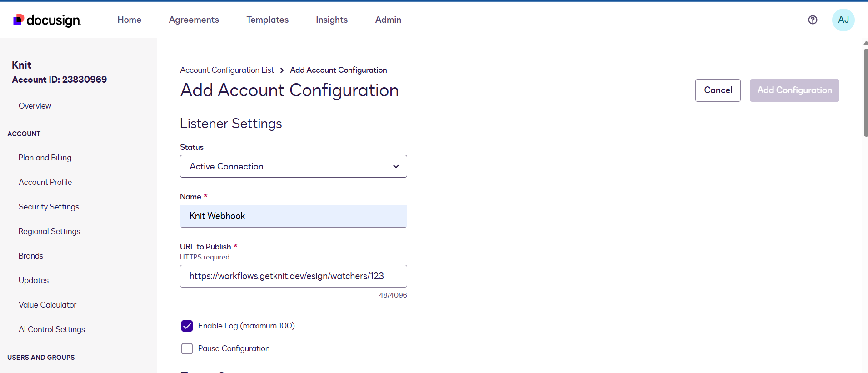Click the page vertical scrollbar
This screenshot has height=373, width=868.
(865, 93)
